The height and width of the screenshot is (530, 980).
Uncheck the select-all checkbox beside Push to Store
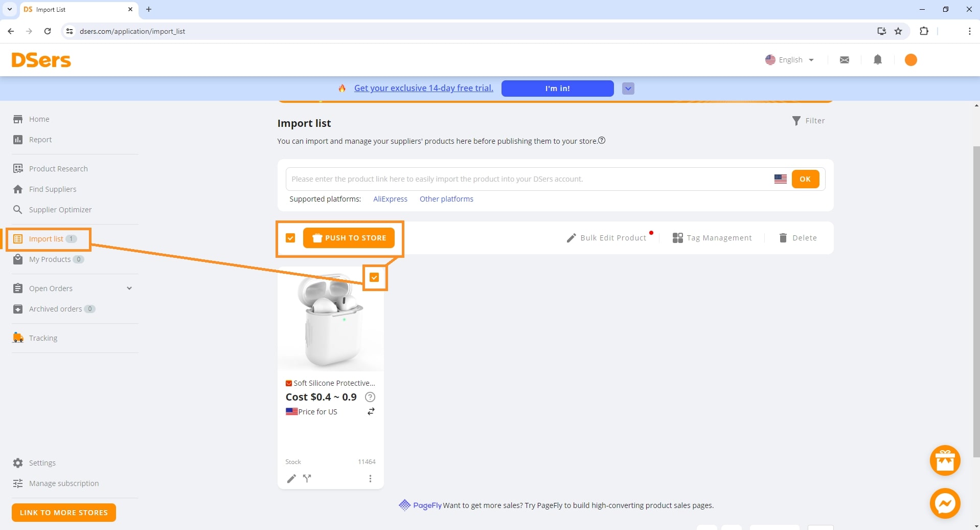(290, 237)
